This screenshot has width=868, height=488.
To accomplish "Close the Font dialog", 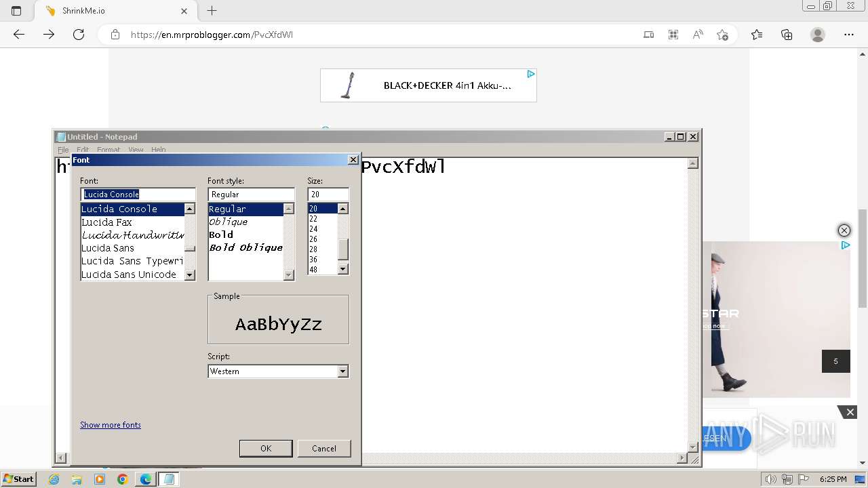I will [x=353, y=160].
